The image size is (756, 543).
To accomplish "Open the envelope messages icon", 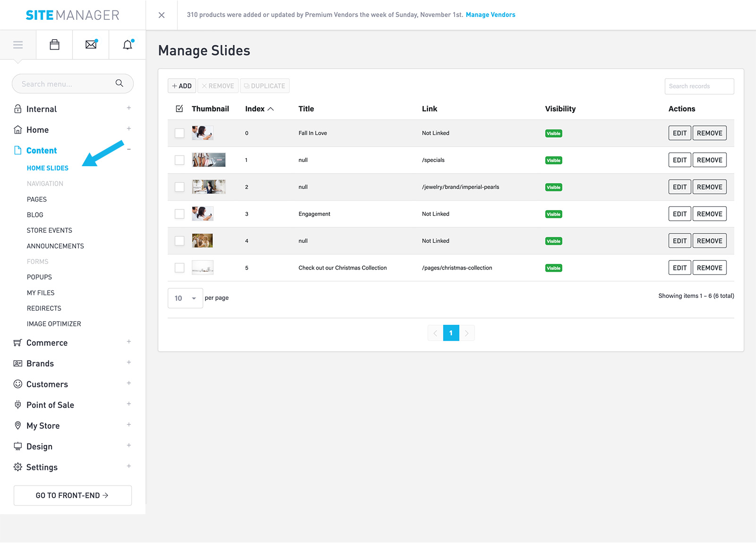I will pyautogui.click(x=91, y=45).
